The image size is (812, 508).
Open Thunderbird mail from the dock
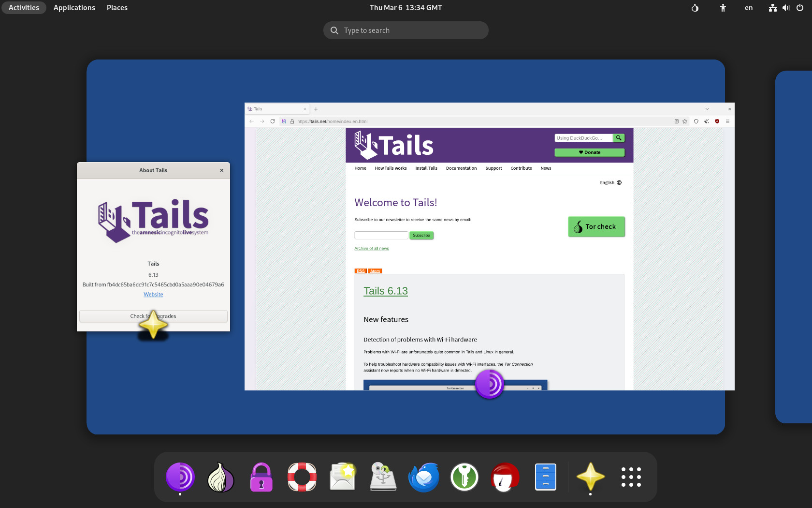click(424, 477)
